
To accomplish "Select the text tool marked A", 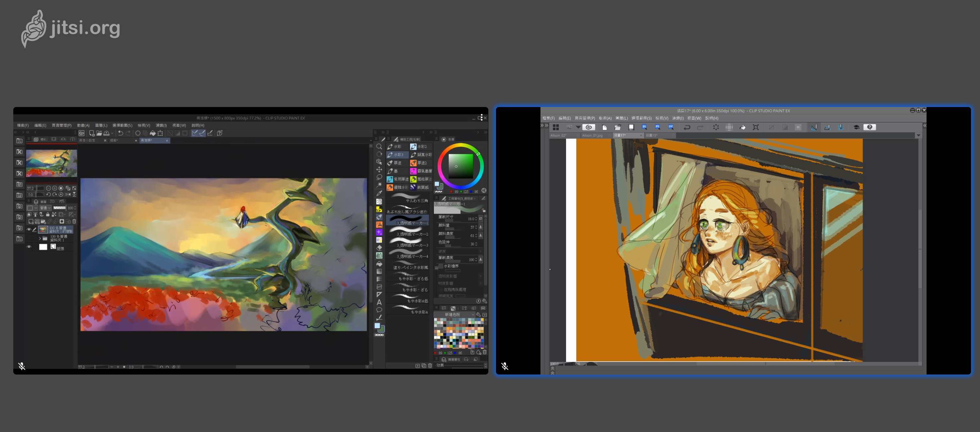I will 379,302.
